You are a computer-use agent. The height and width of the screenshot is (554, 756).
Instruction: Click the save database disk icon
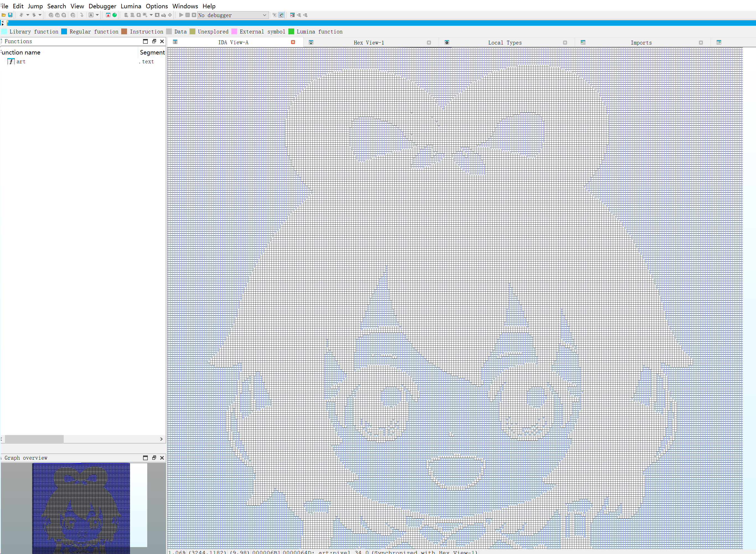pos(11,15)
